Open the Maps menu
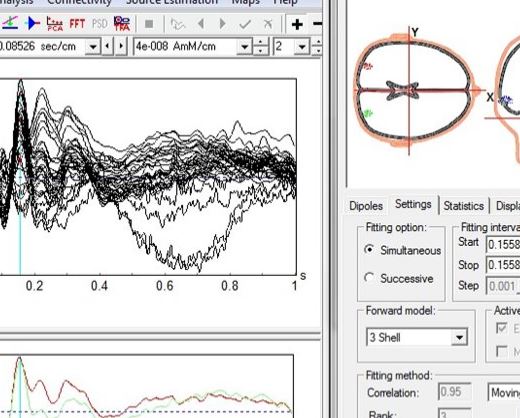This screenshot has height=418, width=520. click(x=246, y=2)
